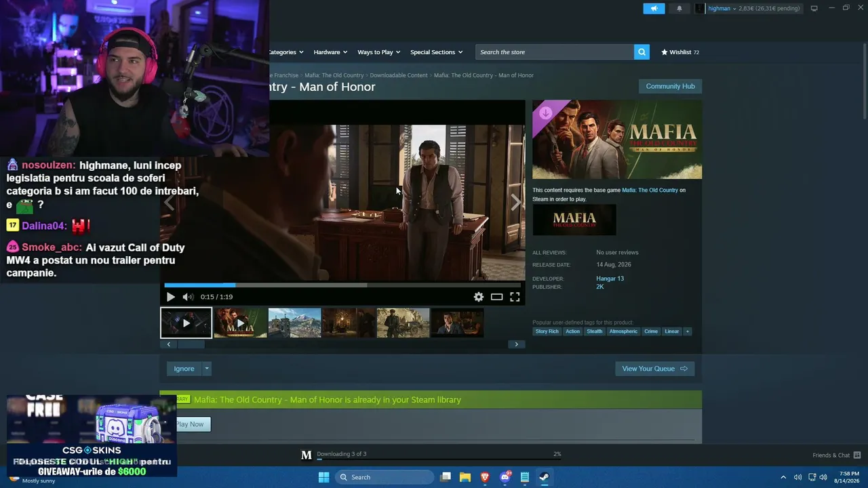Click View Your Queue

654,369
